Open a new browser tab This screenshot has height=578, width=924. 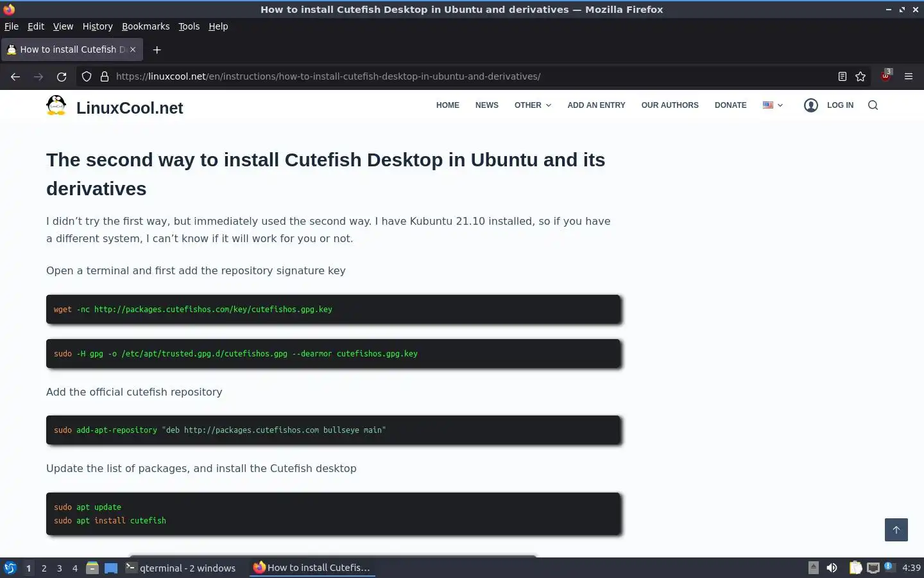click(x=157, y=49)
